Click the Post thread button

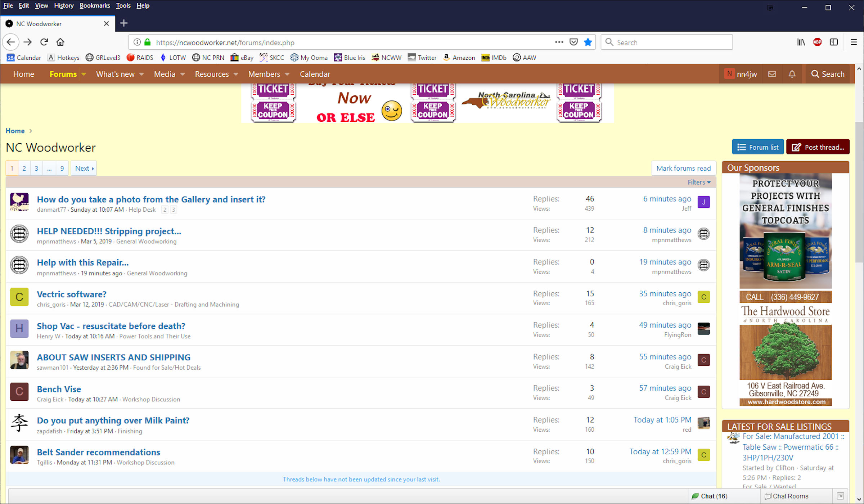pyautogui.click(x=818, y=147)
